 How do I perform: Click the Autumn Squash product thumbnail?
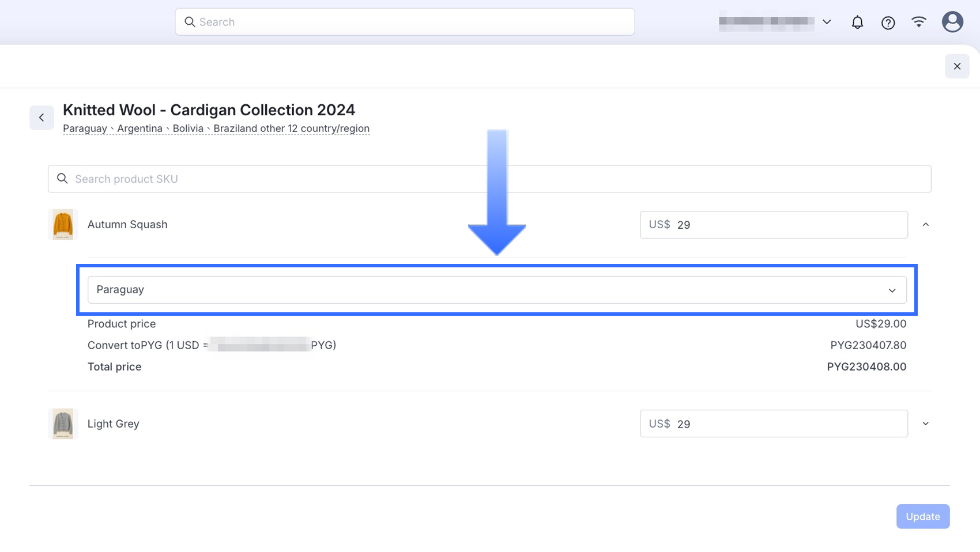63,225
